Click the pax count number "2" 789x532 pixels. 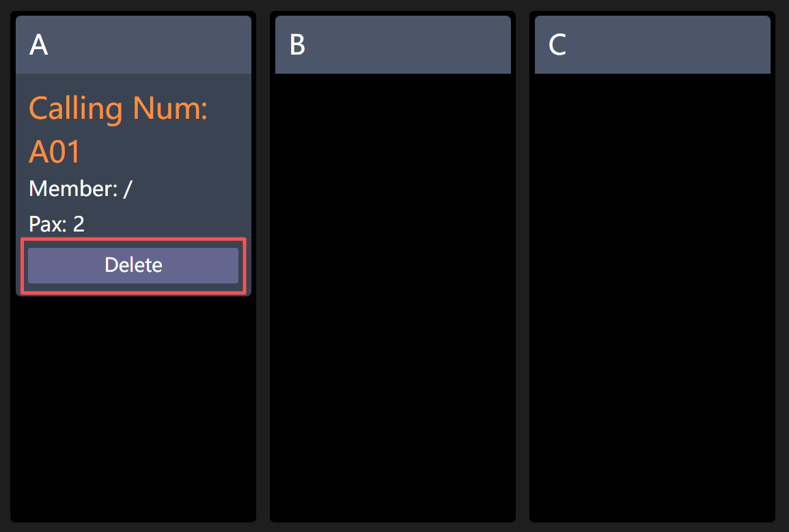click(x=79, y=224)
